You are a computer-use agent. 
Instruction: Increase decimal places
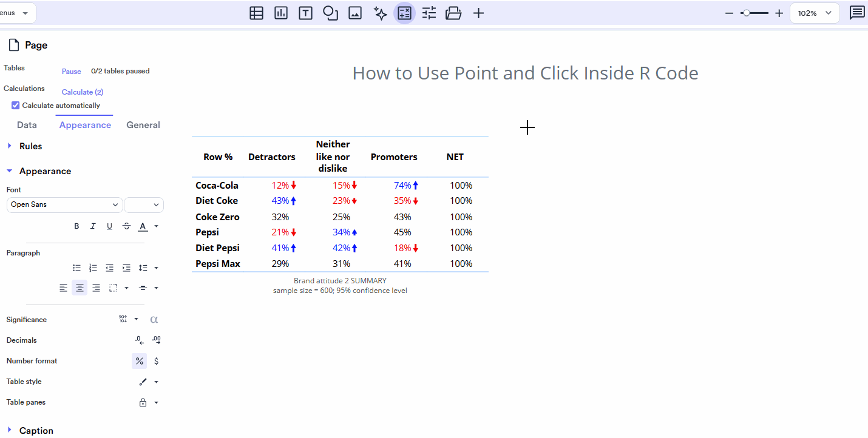(157, 340)
